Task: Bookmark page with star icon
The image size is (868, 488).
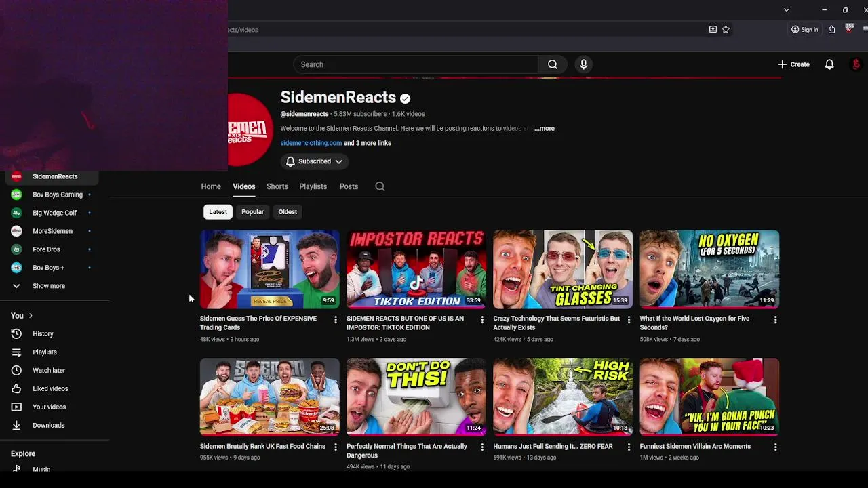Action: click(726, 29)
